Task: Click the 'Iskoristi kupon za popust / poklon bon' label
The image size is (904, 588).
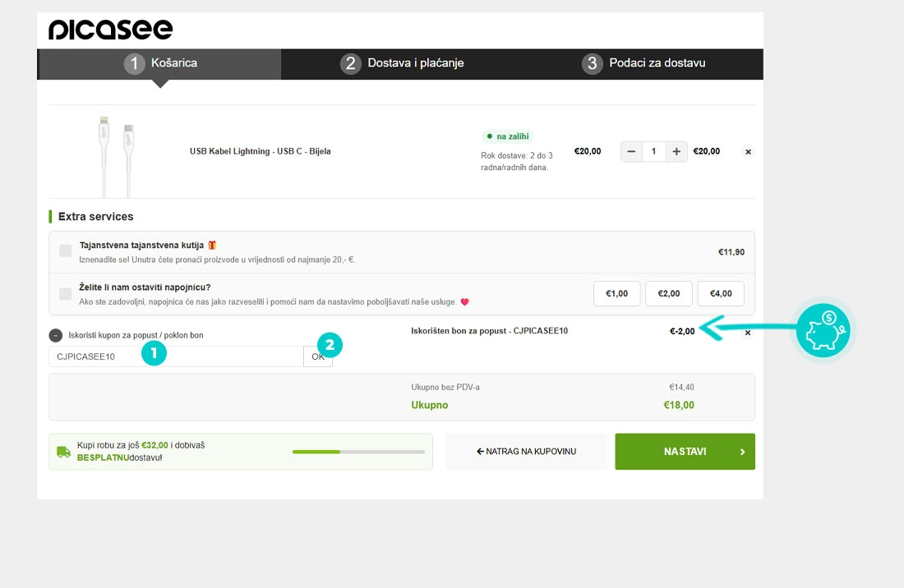Action: tap(136, 335)
